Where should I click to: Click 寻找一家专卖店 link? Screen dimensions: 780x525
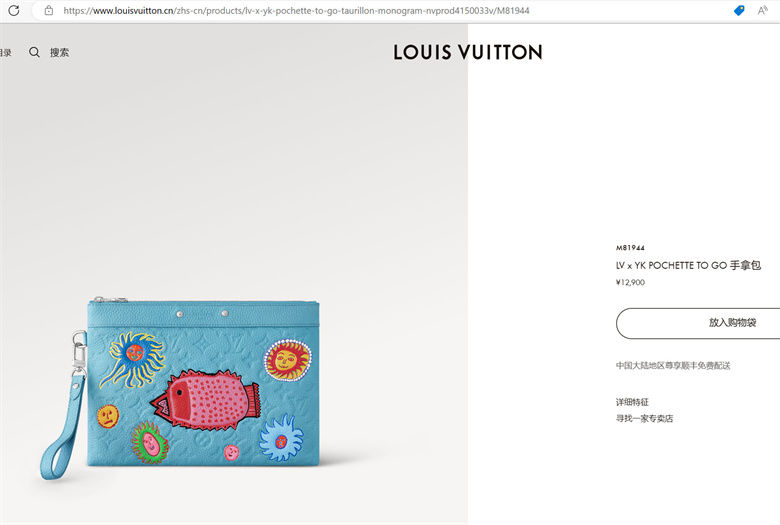click(x=644, y=419)
